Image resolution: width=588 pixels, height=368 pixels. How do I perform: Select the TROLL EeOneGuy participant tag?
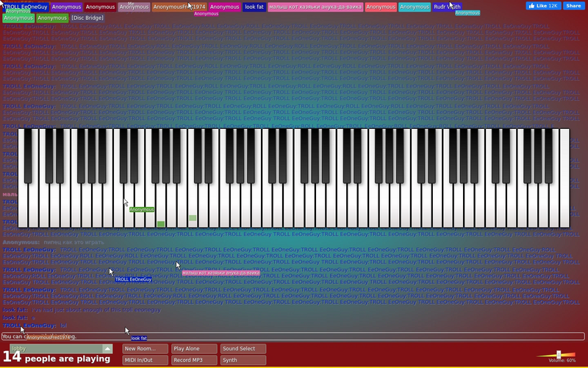coord(26,7)
